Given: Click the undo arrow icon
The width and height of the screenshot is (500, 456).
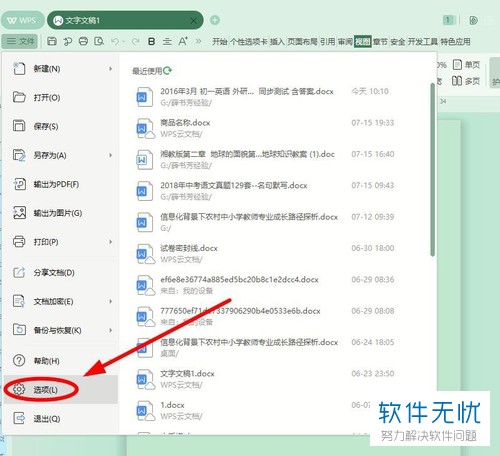Looking at the screenshot, I should [115, 41].
